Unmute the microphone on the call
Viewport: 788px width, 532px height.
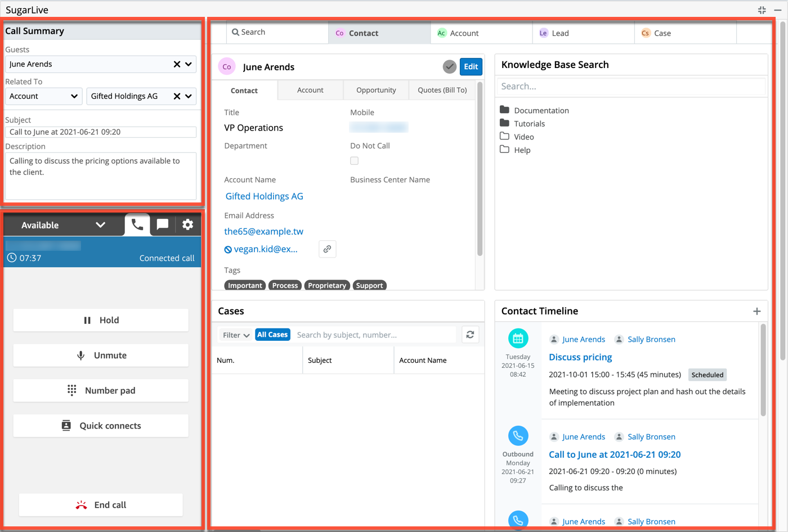point(101,355)
